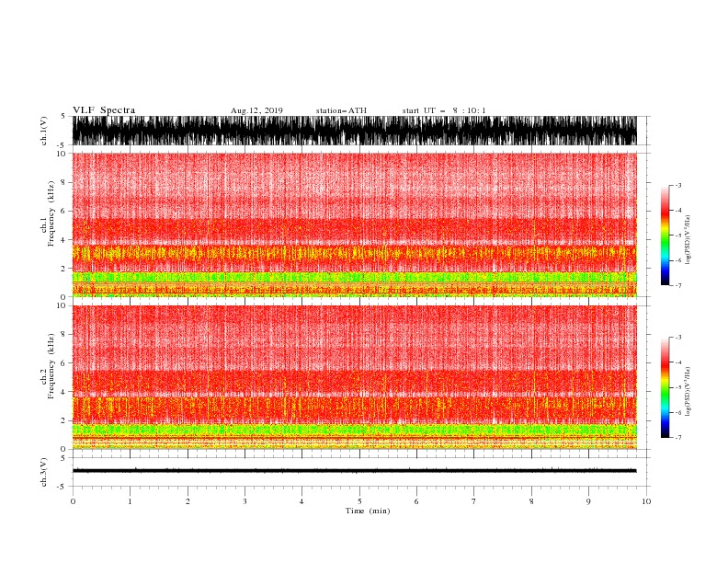Viewport: 728px width, 563px height.
Task: Click time axis tick label "1"
Action: [130, 501]
